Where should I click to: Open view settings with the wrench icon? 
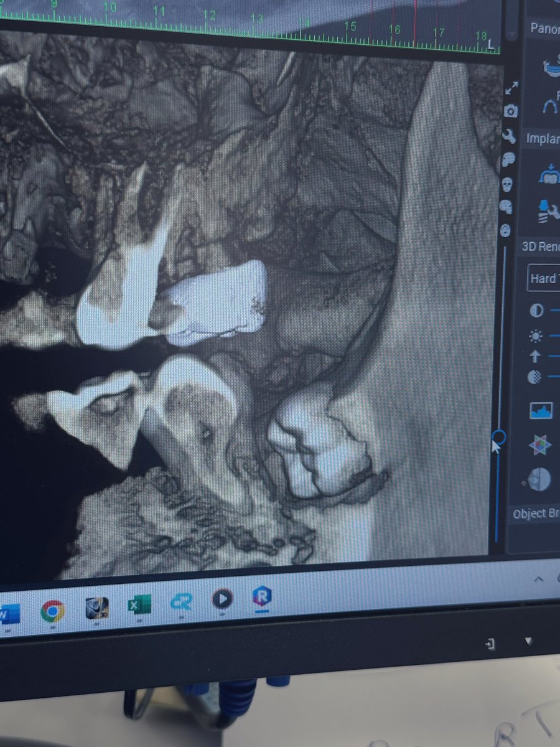click(x=509, y=135)
